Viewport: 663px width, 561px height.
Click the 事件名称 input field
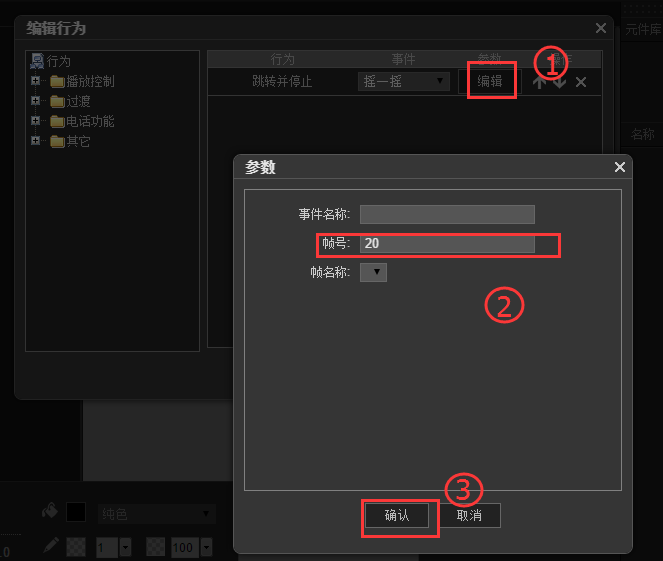click(447, 214)
